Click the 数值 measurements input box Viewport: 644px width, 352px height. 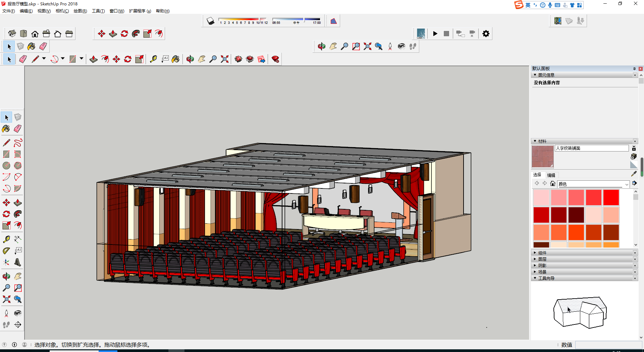608,345
